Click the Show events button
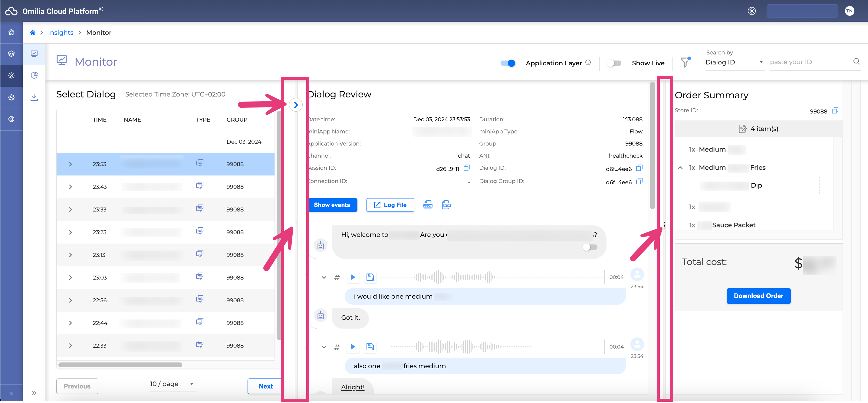 coord(332,205)
